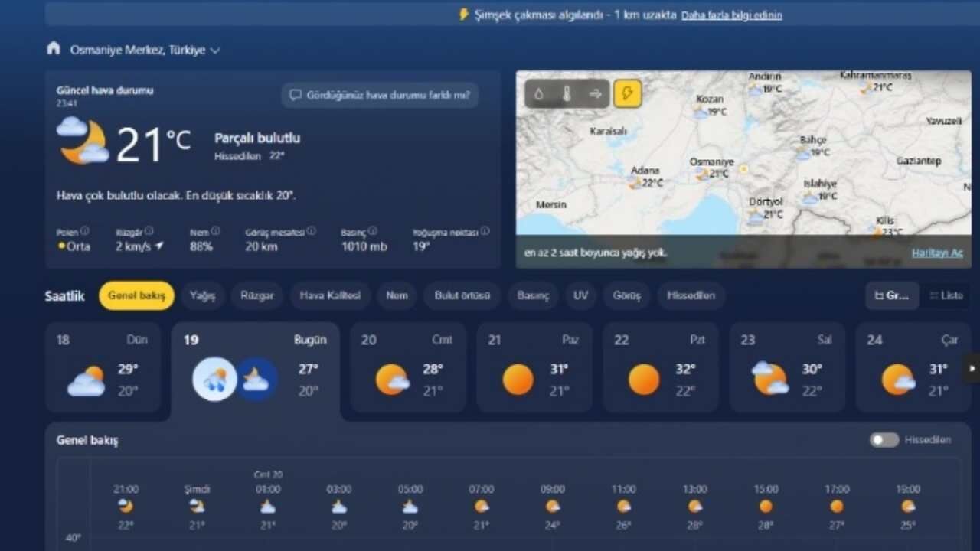Click the Yoğuşma noktası info icon
Viewport: 980px width, 551px height.
485,231
